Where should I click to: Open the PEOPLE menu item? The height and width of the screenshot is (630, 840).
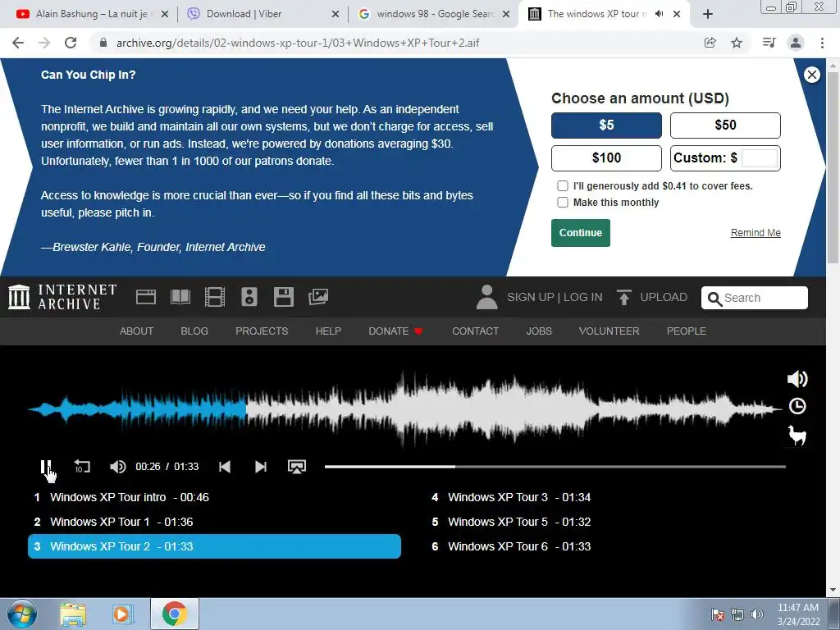pos(687,331)
